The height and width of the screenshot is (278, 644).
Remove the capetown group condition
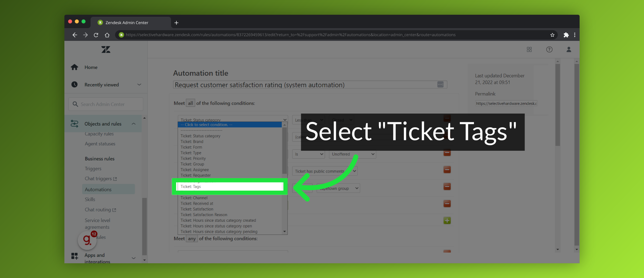[x=447, y=187]
